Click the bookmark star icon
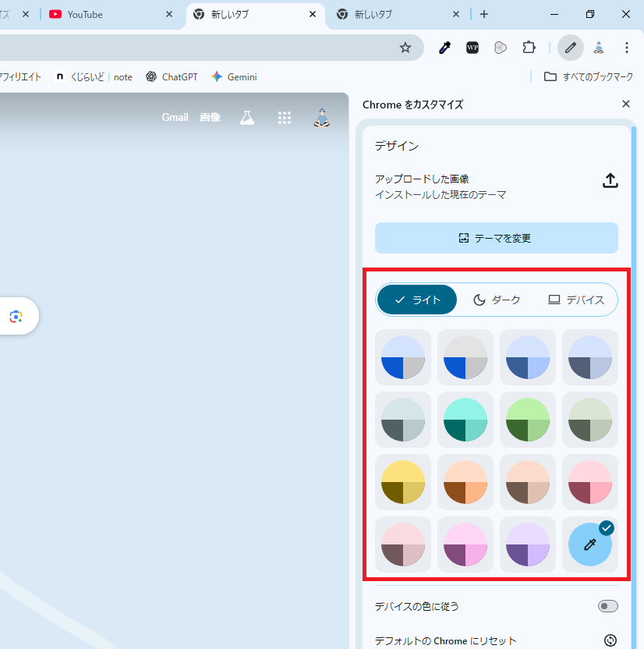 coord(405,48)
